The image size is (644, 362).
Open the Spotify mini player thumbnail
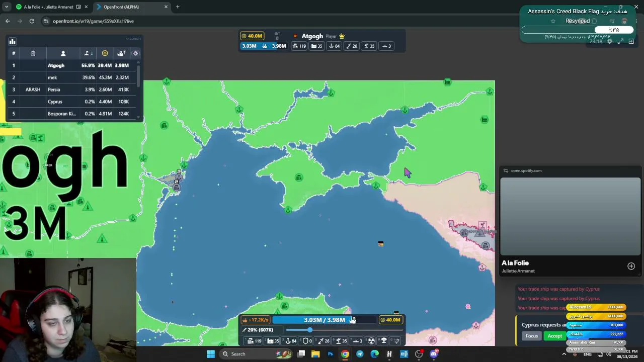[x=571, y=216]
